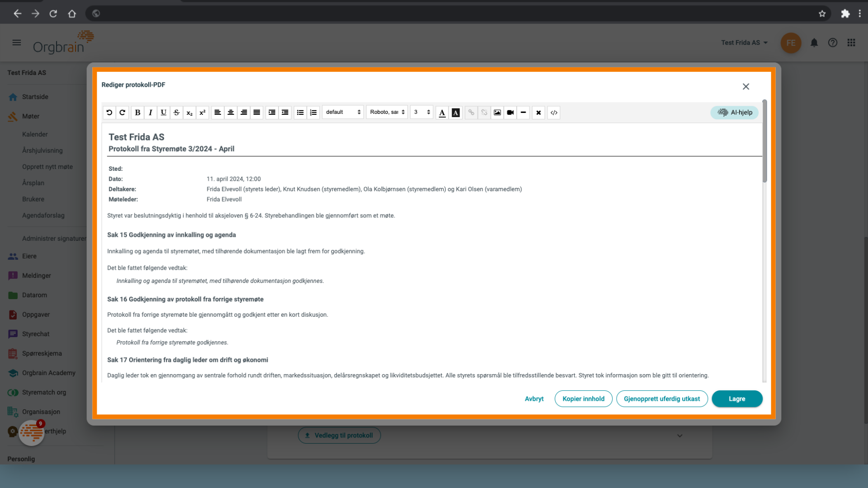Screen dimensions: 868x488
Task: Insert a bulleted list
Action: pos(300,113)
